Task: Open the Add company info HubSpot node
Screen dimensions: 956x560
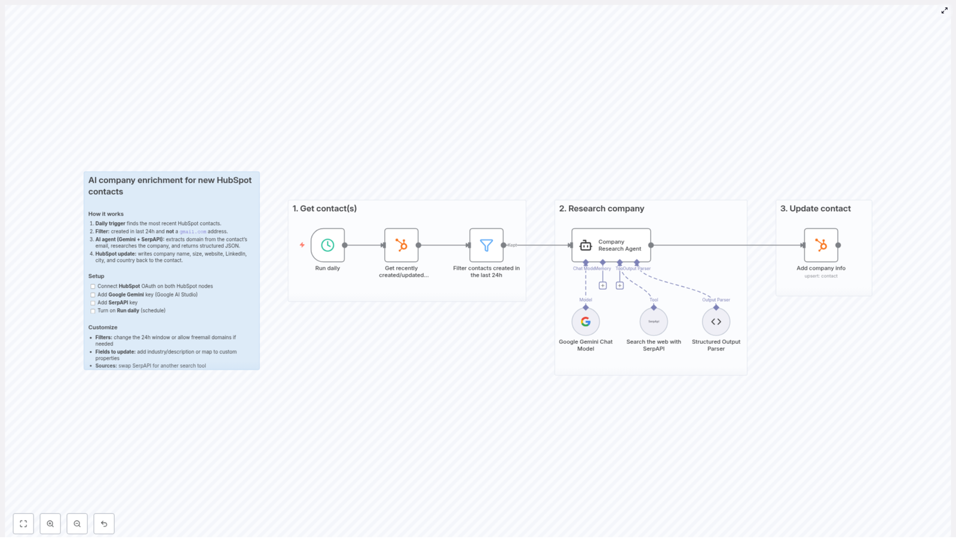Action: click(821, 245)
